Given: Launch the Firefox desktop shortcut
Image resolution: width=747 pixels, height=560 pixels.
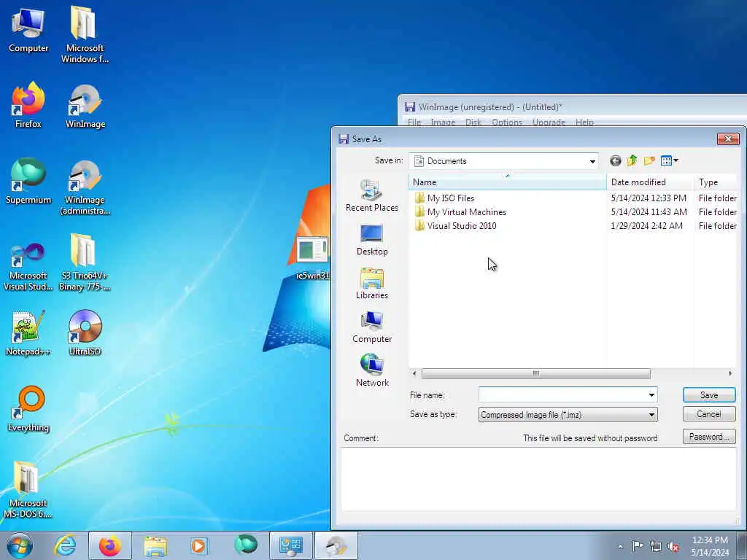Looking at the screenshot, I should 28,106.
